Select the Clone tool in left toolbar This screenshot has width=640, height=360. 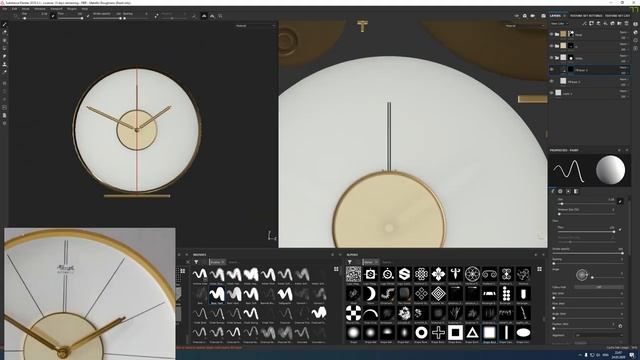[4, 64]
